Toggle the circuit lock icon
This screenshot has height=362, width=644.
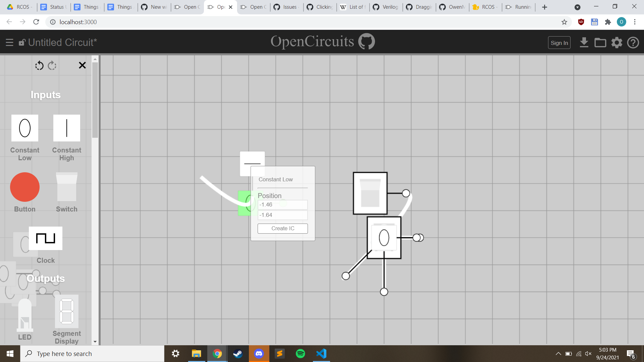click(22, 42)
